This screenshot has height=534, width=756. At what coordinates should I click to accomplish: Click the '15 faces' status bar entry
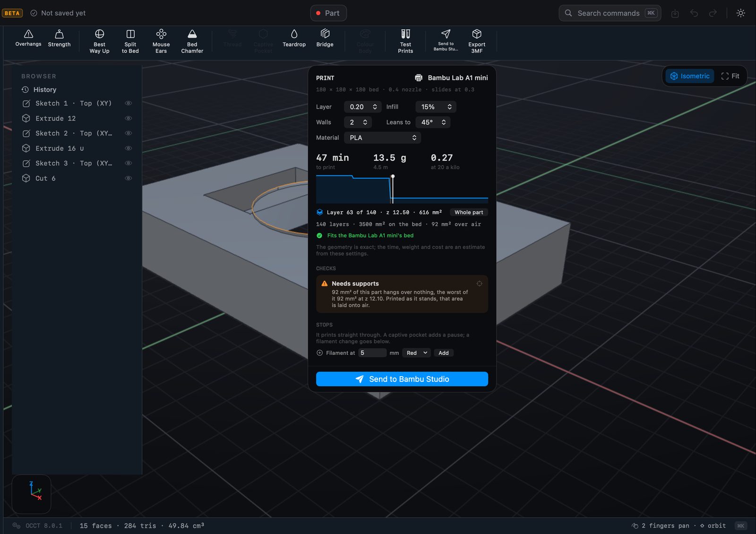point(96,525)
